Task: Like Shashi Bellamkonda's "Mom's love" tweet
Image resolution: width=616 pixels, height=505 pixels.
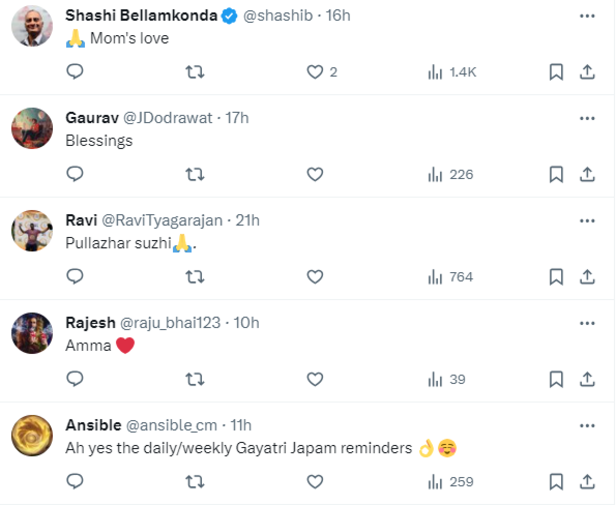Action: (315, 72)
